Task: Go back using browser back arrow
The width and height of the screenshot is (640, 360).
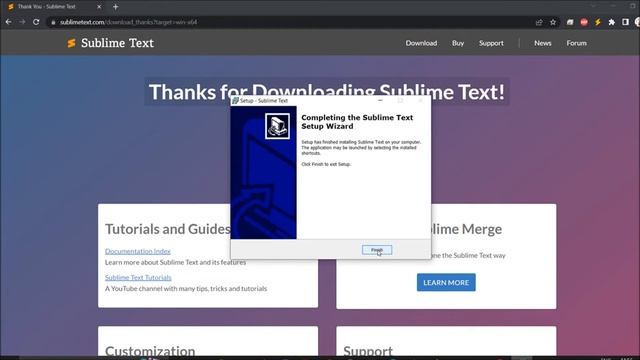Action: 9,22
